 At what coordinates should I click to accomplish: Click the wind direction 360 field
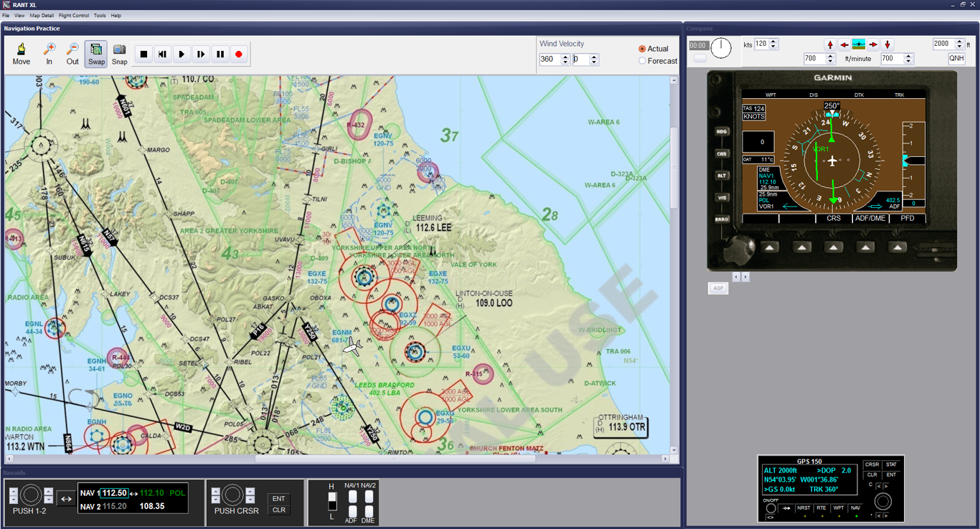tap(550, 59)
